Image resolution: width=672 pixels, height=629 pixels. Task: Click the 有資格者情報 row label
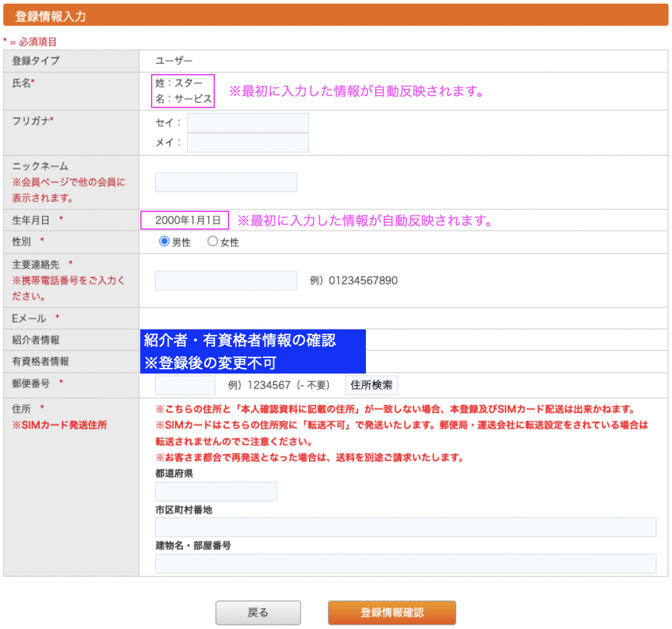click(x=41, y=361)
